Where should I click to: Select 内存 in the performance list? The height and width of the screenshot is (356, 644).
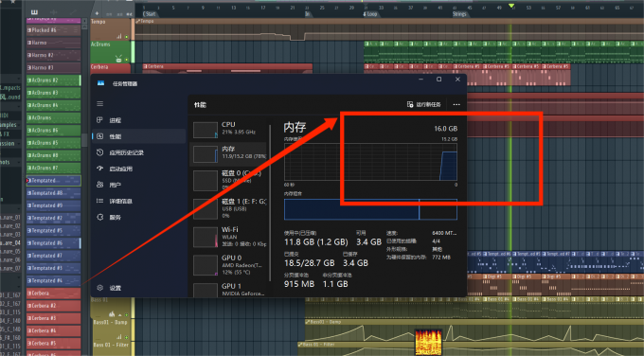tap(229, 153)
